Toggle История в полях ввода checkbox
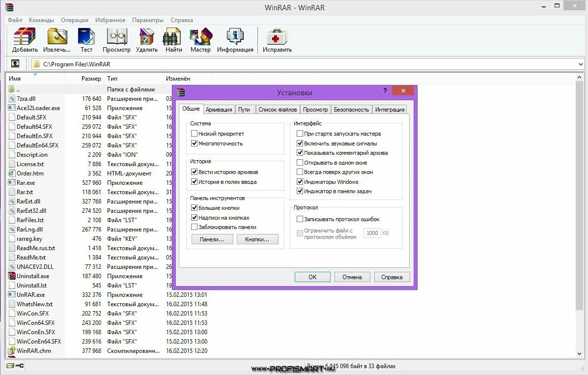The image size is (588, 375). point(194,182)
